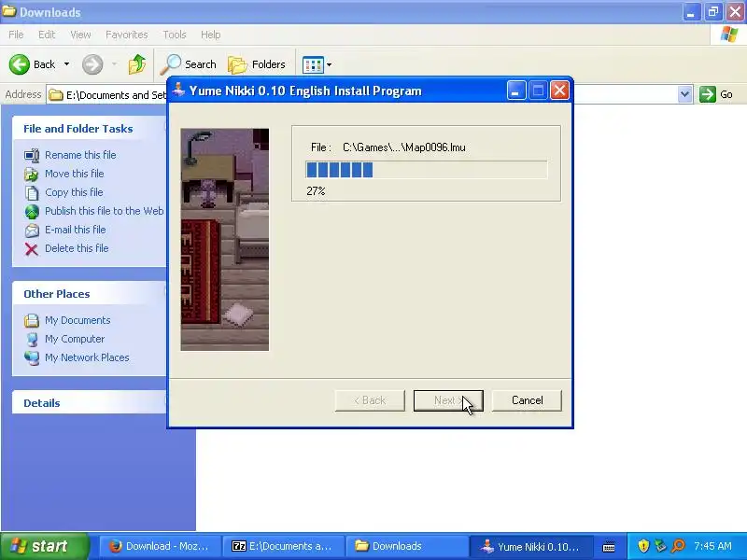Click the E-mail envelope icon
747x560 pixels.
pyautogui.click(x=32, y=230)
